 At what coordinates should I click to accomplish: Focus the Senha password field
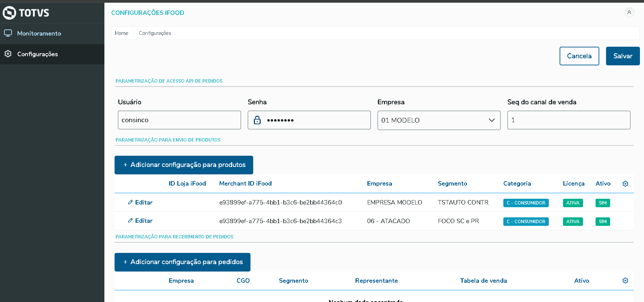309,120
